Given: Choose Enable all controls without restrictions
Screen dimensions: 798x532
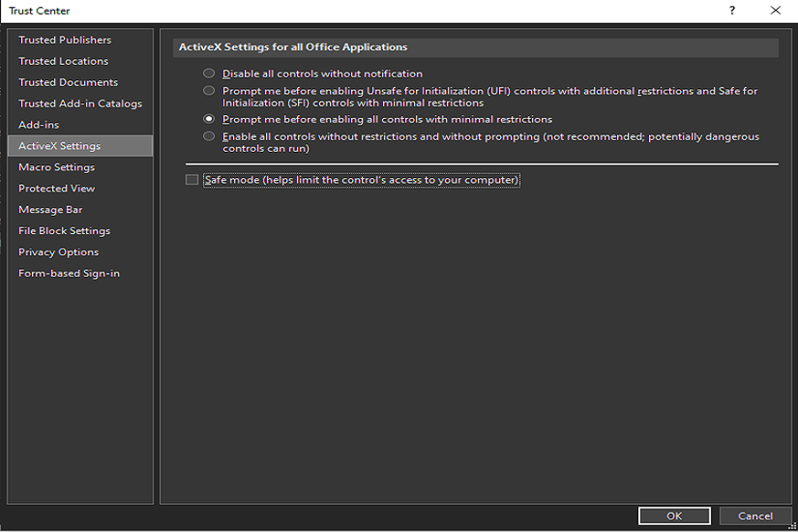Looking at the screenshot, I should click(x=209, y=137).
